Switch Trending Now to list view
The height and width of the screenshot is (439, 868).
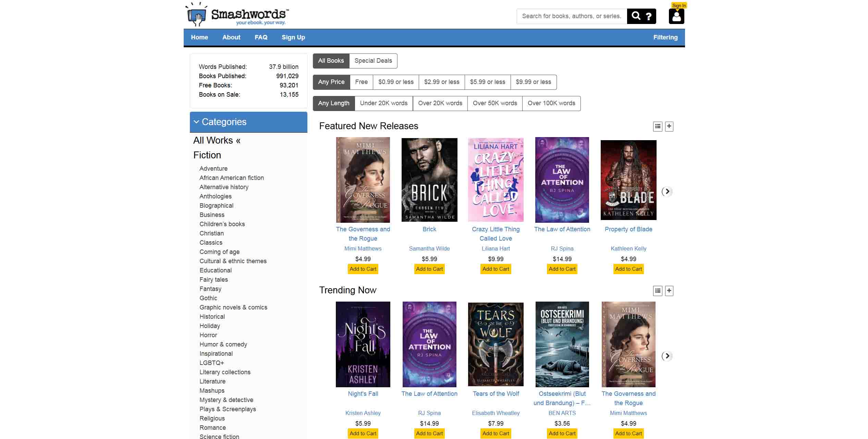pos(658,291)
